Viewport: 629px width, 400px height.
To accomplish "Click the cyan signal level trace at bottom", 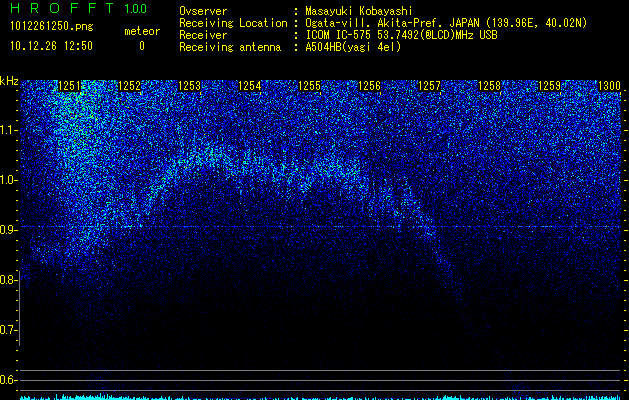I will coord(321,398).
